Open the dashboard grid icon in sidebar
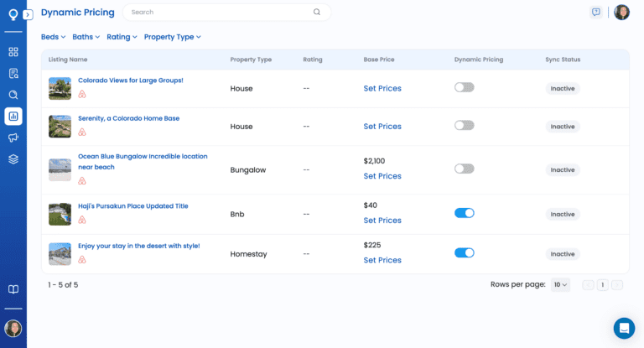Image resolution: width=644 pixels, height=348 pixels. pos(13,52)
